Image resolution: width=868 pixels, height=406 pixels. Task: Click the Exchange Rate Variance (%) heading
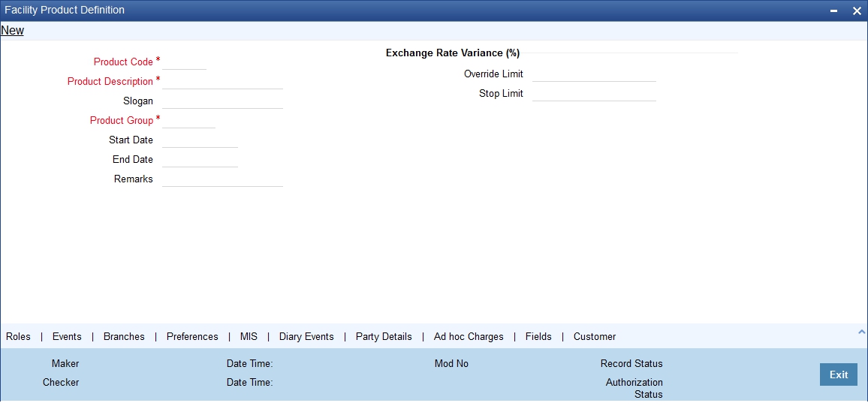tap(453, 53)
